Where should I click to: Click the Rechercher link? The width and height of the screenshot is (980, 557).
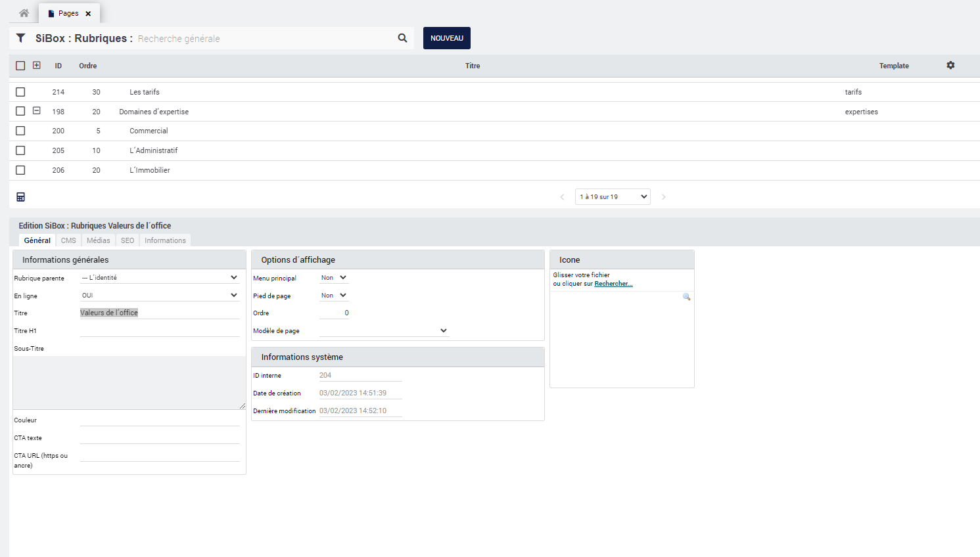pos(613,284)
